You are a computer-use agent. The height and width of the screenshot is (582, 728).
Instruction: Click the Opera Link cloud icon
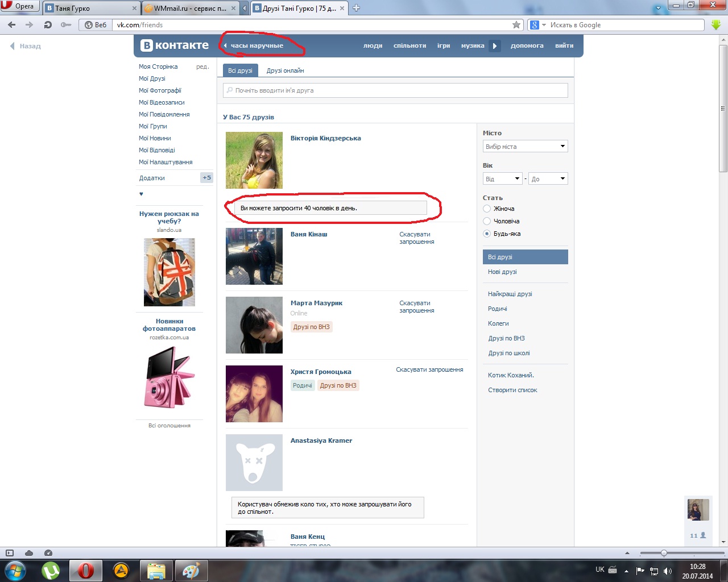point(29,553)
